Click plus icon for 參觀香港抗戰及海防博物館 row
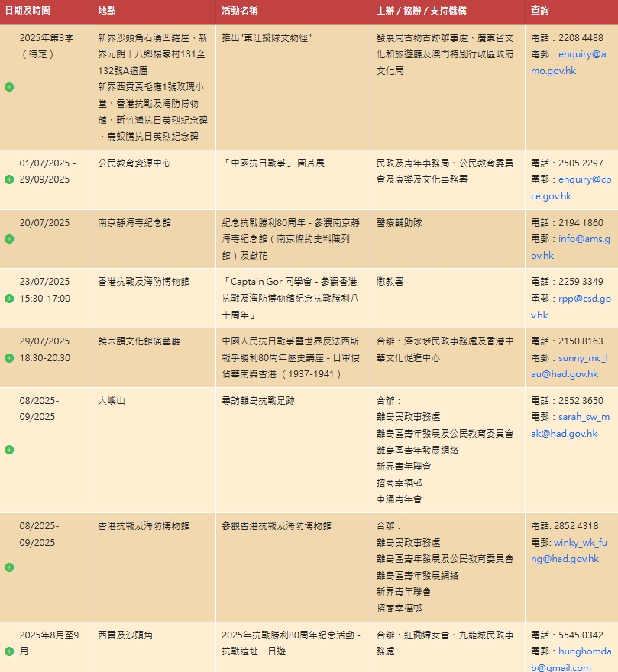Viewport: 618px width, 672px height. pyautogui.click(x=9, y=567)
